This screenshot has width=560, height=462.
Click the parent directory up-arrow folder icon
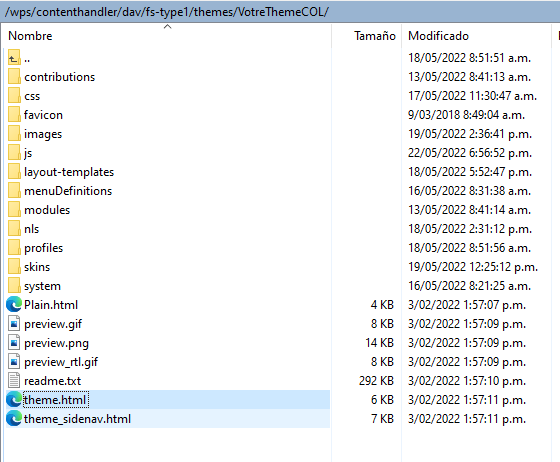(x=14, y=58)
